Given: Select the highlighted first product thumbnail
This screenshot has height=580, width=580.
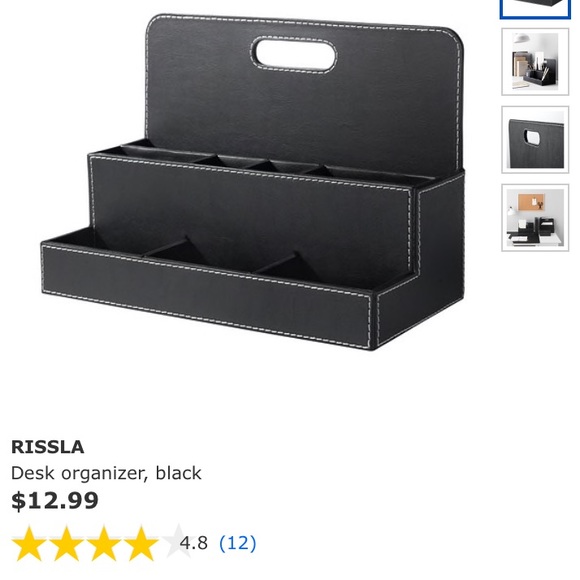Looking at the screenshot, I should (x=535, y=9).
